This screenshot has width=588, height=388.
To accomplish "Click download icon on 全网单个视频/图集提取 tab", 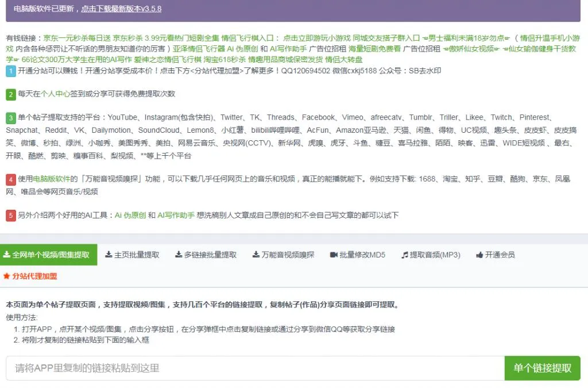I will click(6, 255).
